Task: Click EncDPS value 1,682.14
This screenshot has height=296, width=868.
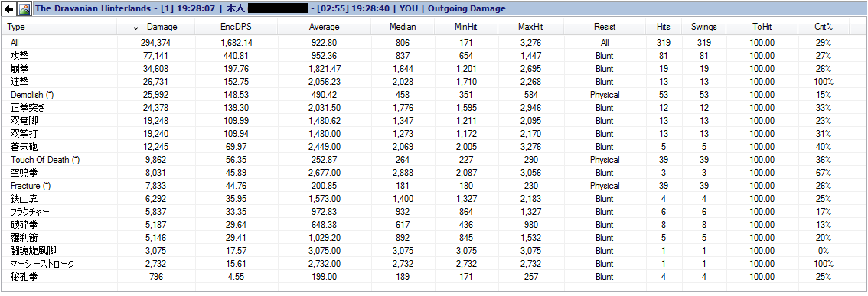Action: click(237, 43)
